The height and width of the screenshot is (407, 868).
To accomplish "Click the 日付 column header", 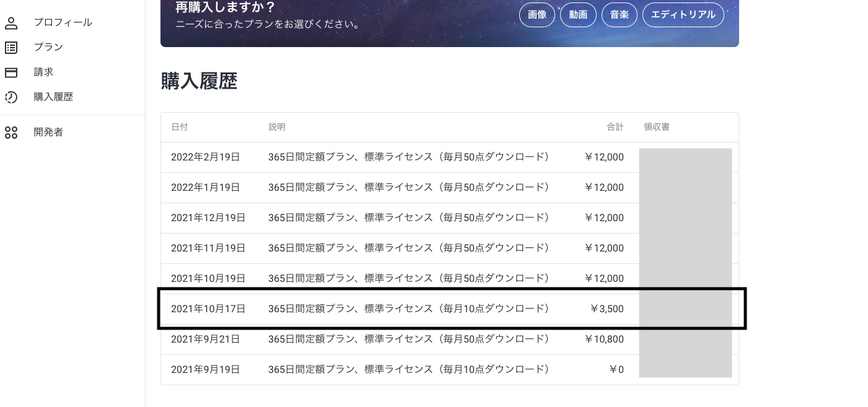I will [180, 127].
